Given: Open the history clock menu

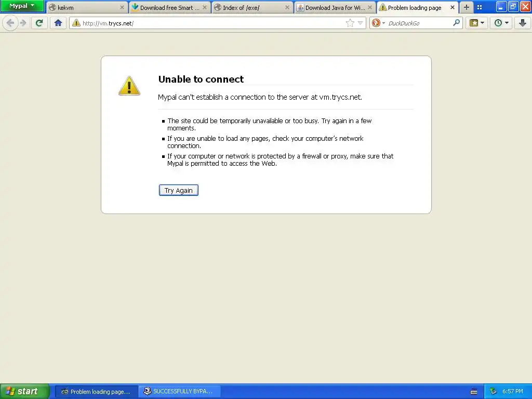Looking at the screenshot, I should (x=501, y=23).
